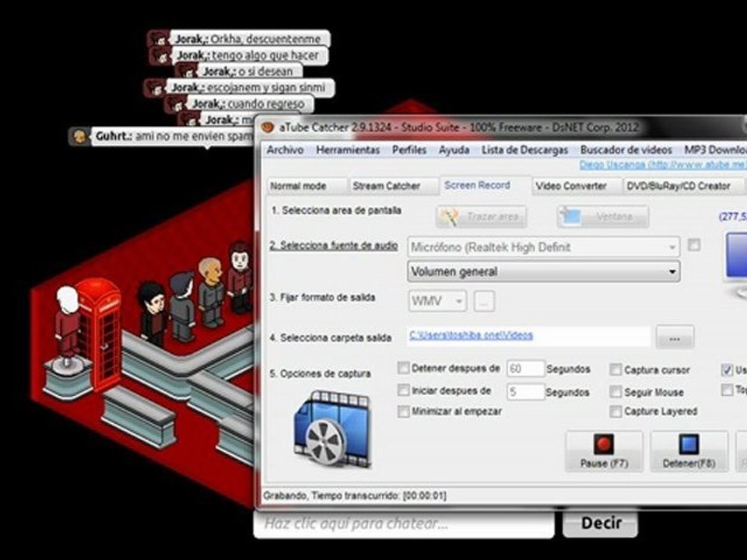747x560 pixels.
Task: Open the Micrófono audio source dropdown
Action: click(x=544, y=247)
